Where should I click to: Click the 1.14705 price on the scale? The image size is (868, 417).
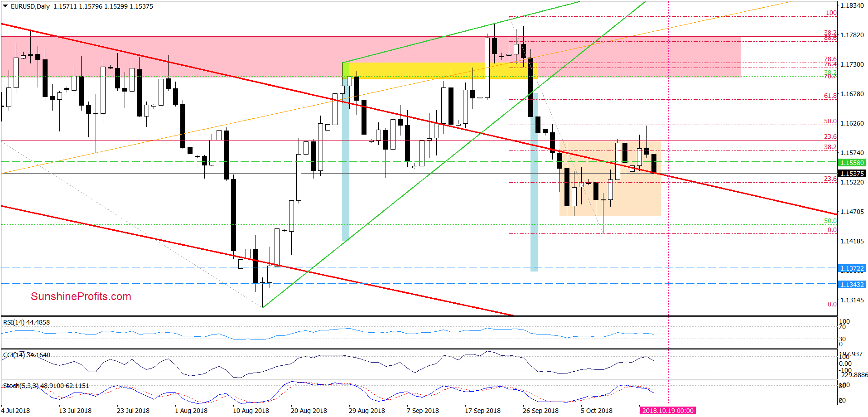coord(852,212)
